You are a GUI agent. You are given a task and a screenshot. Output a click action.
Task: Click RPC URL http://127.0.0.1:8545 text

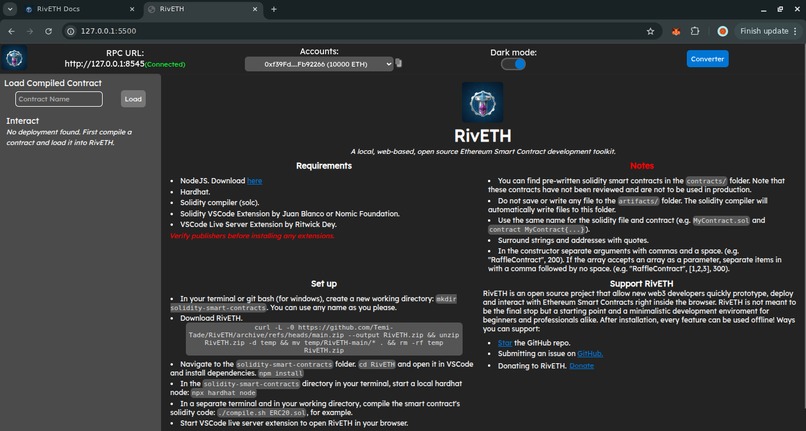coord(104,64)
